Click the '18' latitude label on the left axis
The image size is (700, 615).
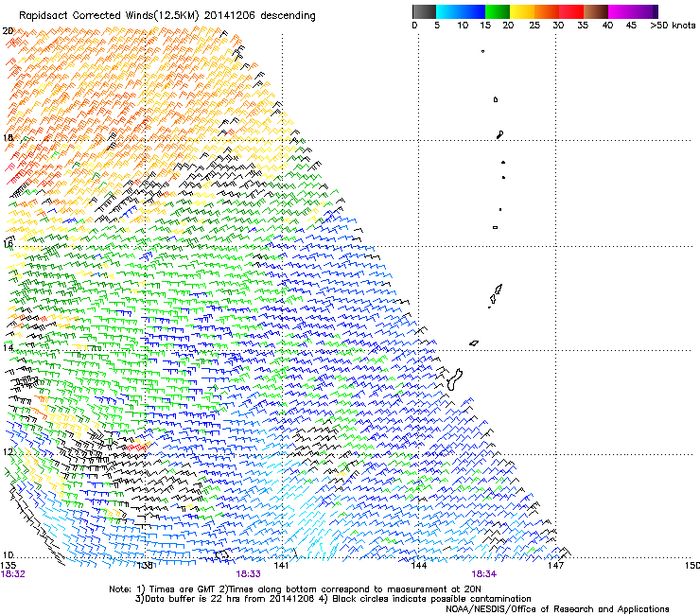[8, 137]
